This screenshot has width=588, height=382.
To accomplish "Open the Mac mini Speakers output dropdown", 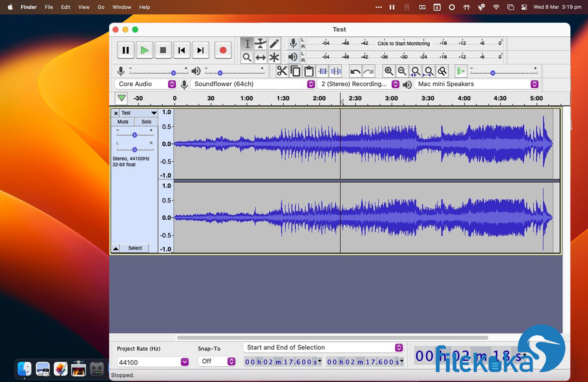I will (477, 84).
